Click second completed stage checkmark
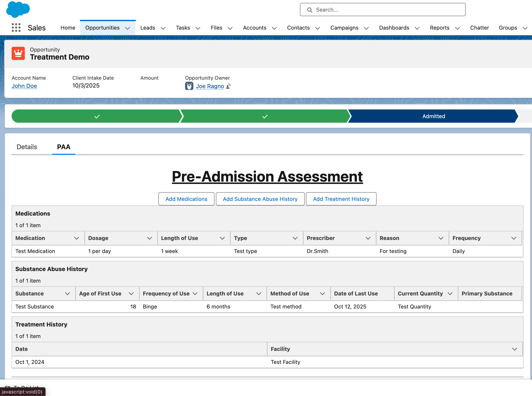The image size is (532, 396). click(265, 116)
